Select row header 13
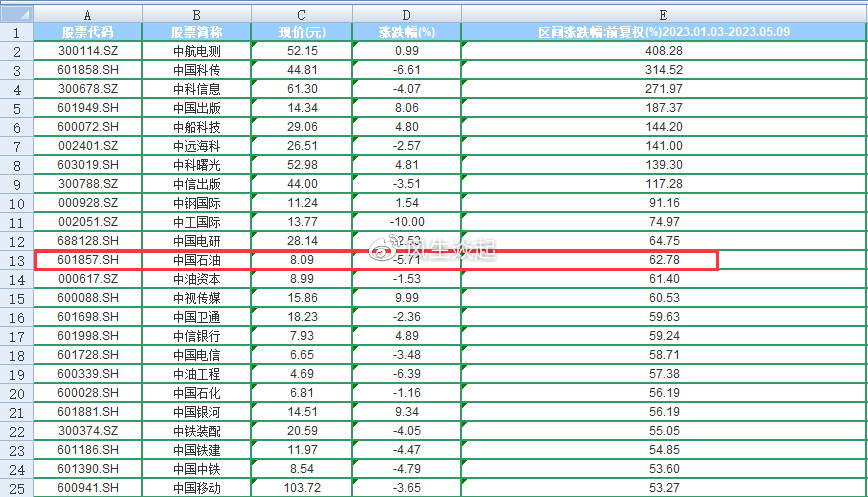 17,260
